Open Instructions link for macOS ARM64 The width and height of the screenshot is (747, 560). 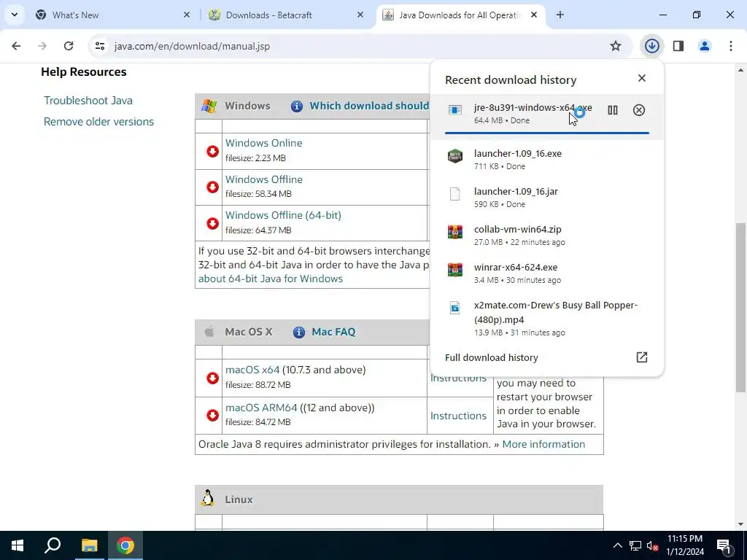458,416
